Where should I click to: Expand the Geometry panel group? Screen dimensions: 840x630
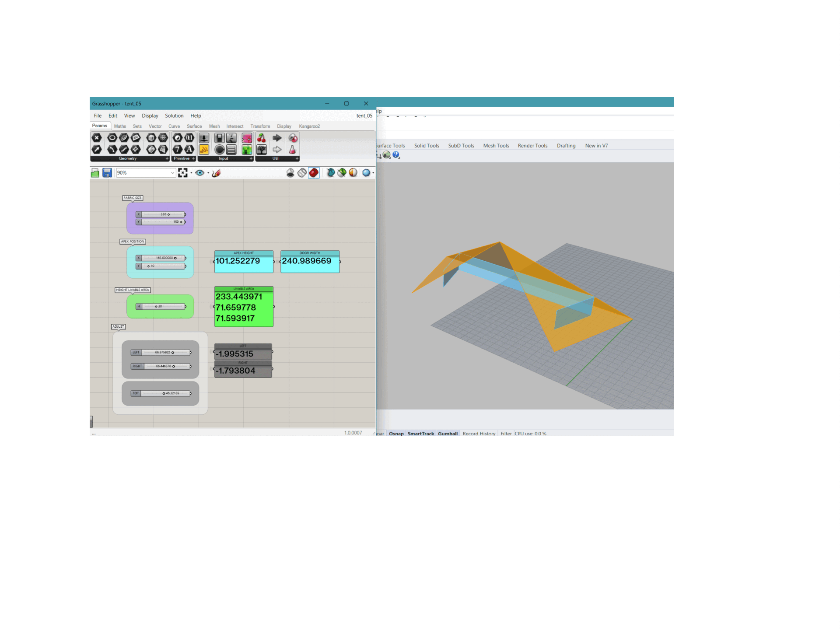167,159
